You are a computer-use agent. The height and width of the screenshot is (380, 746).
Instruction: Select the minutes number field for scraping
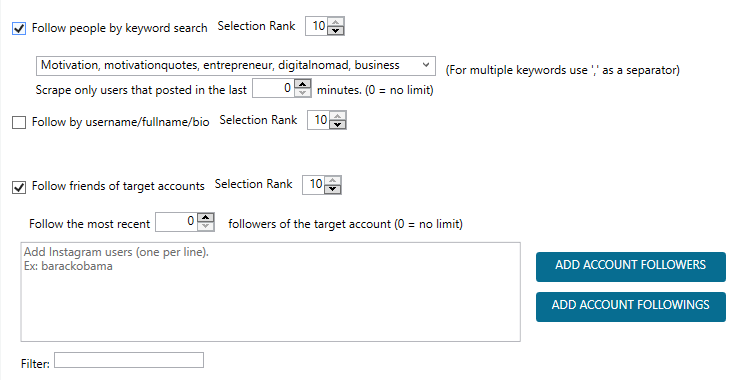click(x=274, y=88)
